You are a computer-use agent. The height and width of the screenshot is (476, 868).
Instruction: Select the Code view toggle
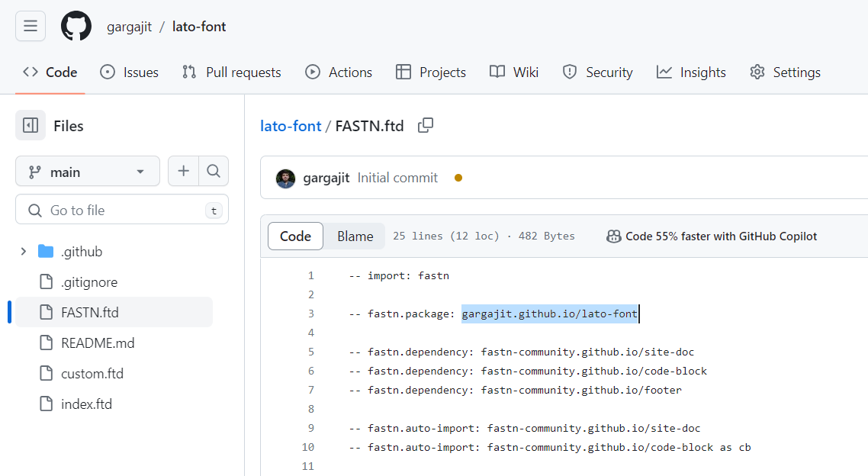click(296, 236)
